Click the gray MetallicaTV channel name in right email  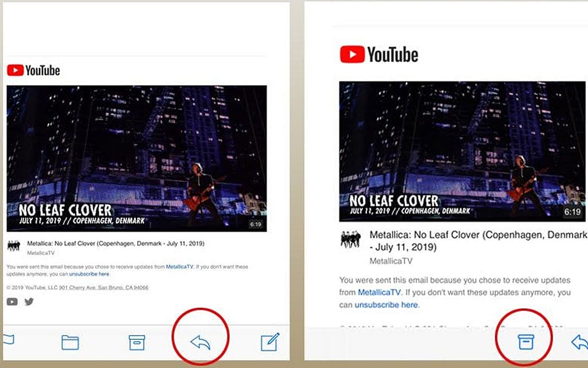(390, 261)
